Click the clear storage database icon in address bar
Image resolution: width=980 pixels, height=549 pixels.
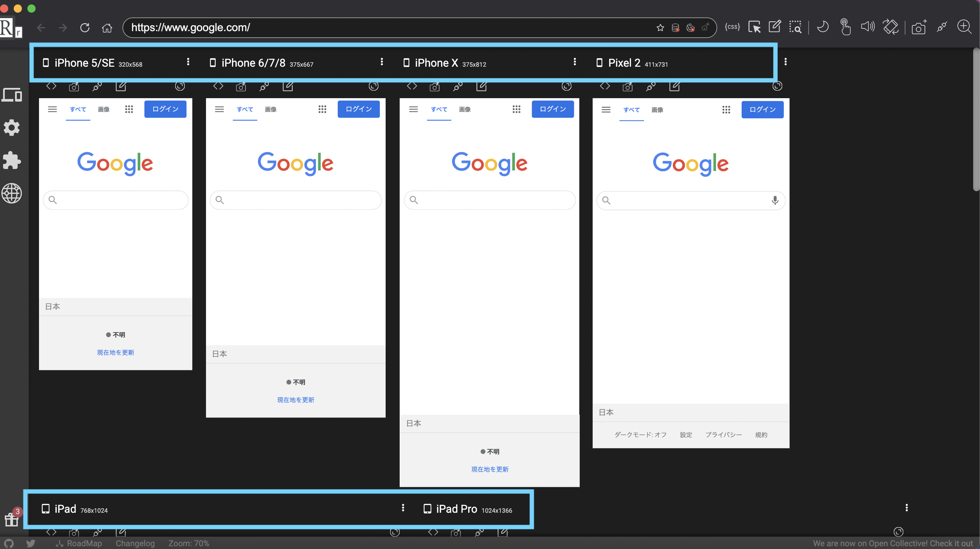(676, 27)
